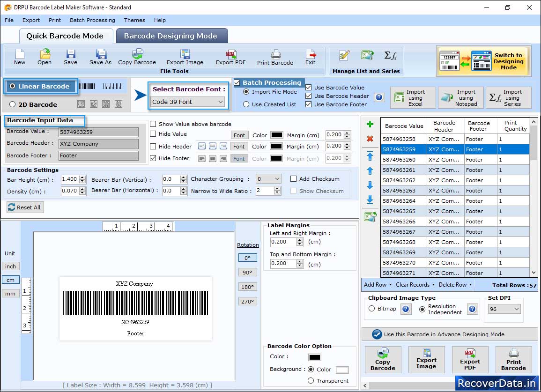Click the New file icon
The width and height of the screenshot is (541, 392).
click(20, 57)
